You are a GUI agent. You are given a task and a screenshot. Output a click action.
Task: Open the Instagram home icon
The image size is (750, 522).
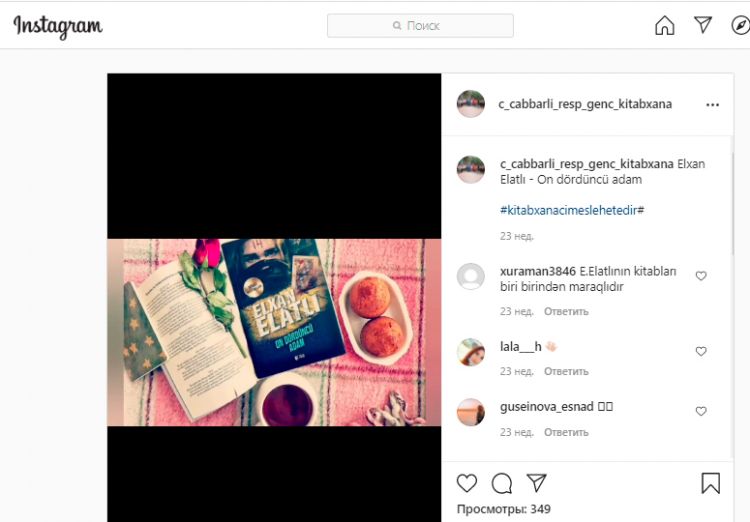click(x=664, y=25)
